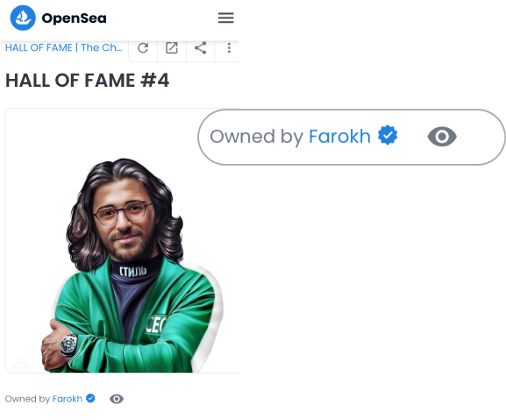Click the OpenSea wordmark text

tap(74, 18)
